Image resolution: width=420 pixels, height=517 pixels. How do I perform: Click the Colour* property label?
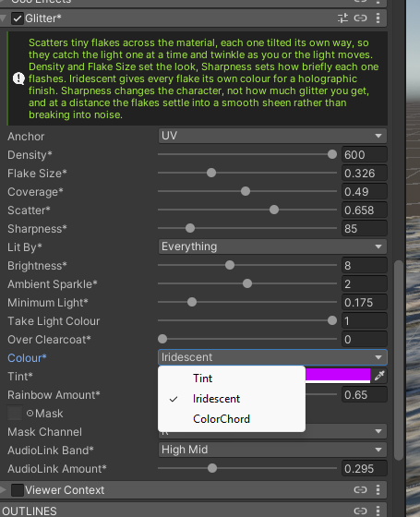click(27, 358)
